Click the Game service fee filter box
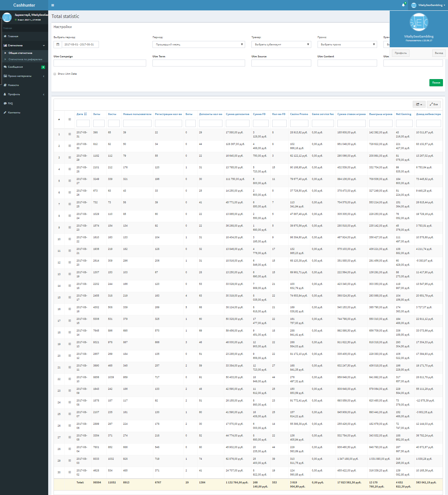The image size is (448, 495). coord(323,123)
